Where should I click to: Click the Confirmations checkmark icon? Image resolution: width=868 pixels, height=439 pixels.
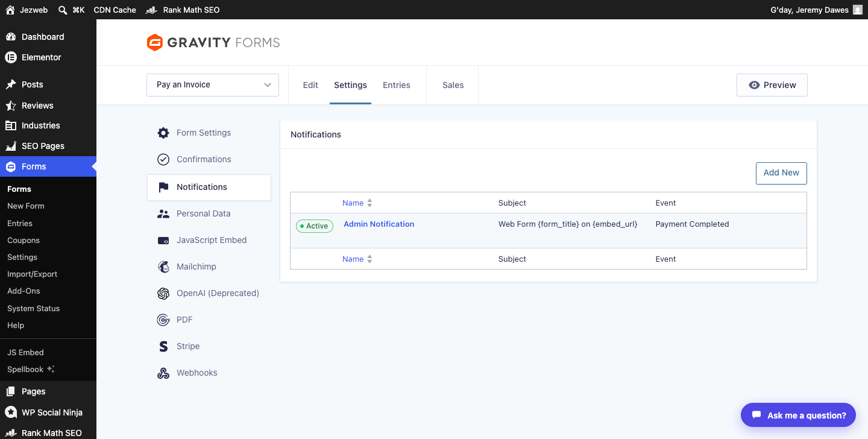tap(163, 159)
